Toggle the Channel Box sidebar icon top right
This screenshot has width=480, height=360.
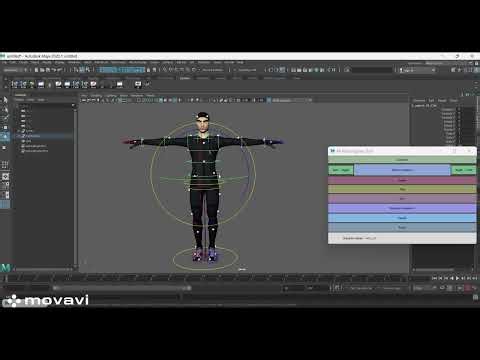(x=476, y=70)
